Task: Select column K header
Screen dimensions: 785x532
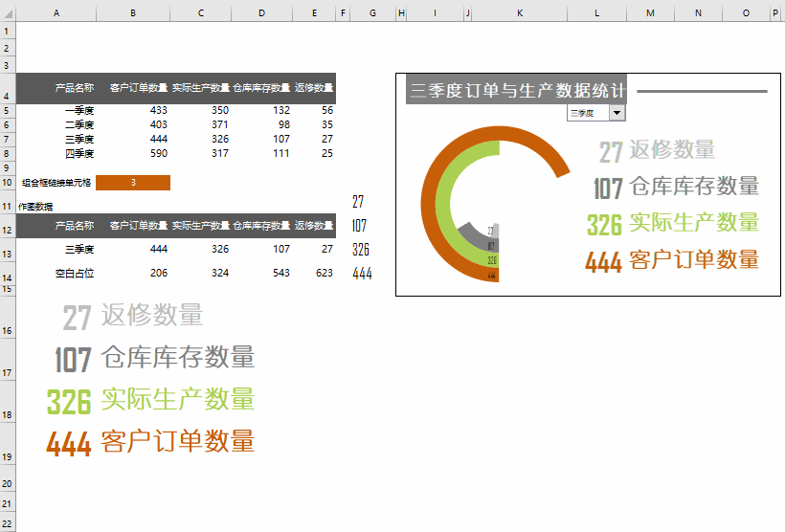Action: [520, 13]
